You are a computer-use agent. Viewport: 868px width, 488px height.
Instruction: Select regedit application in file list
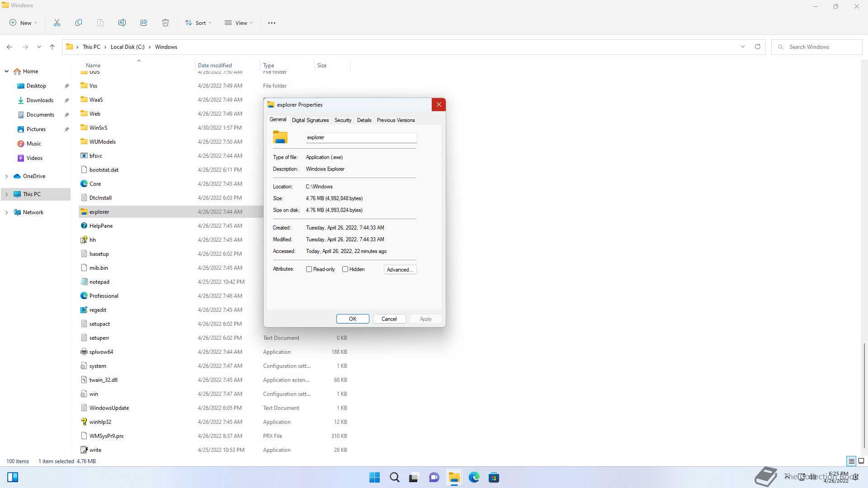click(x=98, y=310)
